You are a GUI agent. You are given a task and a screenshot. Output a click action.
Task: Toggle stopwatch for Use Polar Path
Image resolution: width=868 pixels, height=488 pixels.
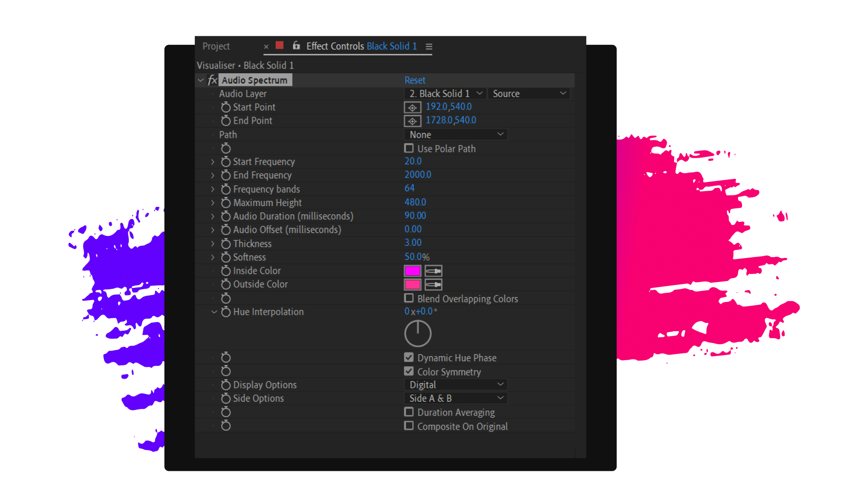[226, 148]
